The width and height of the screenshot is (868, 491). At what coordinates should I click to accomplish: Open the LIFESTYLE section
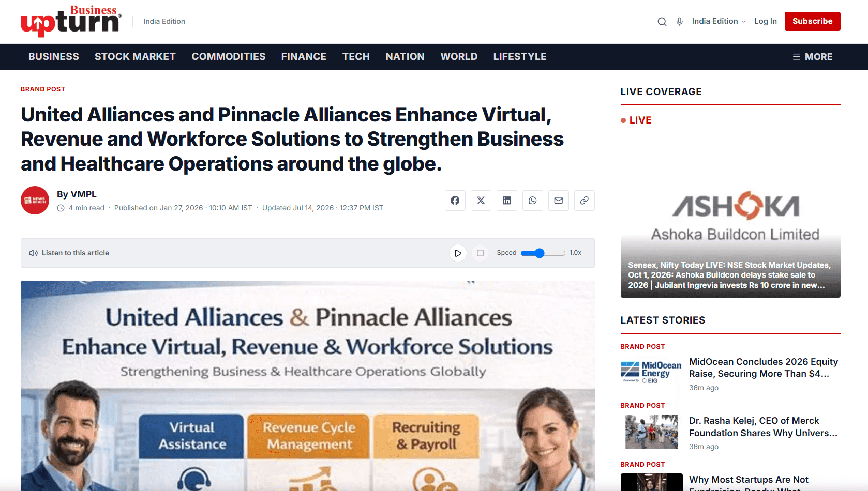[x=520, y=57]
